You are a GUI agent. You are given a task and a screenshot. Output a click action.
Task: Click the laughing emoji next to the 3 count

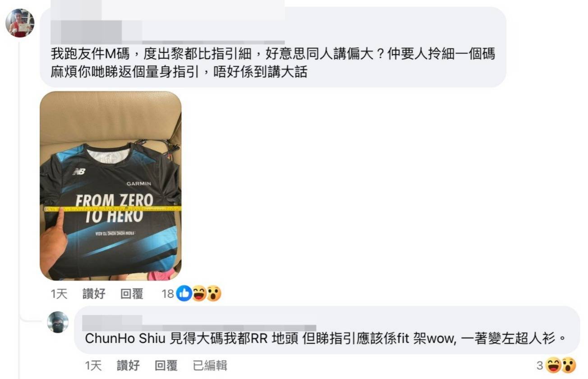point(553,365)
